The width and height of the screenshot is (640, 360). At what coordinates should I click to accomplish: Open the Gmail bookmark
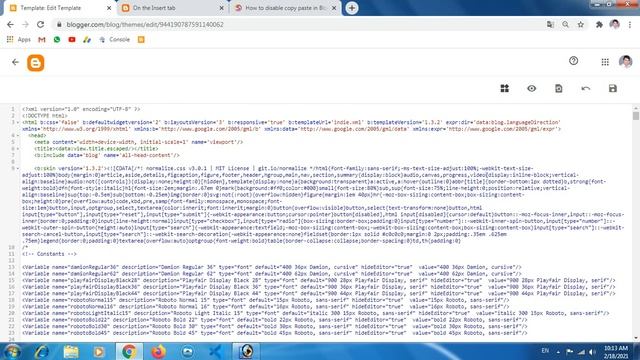click(x=42, y=40)
